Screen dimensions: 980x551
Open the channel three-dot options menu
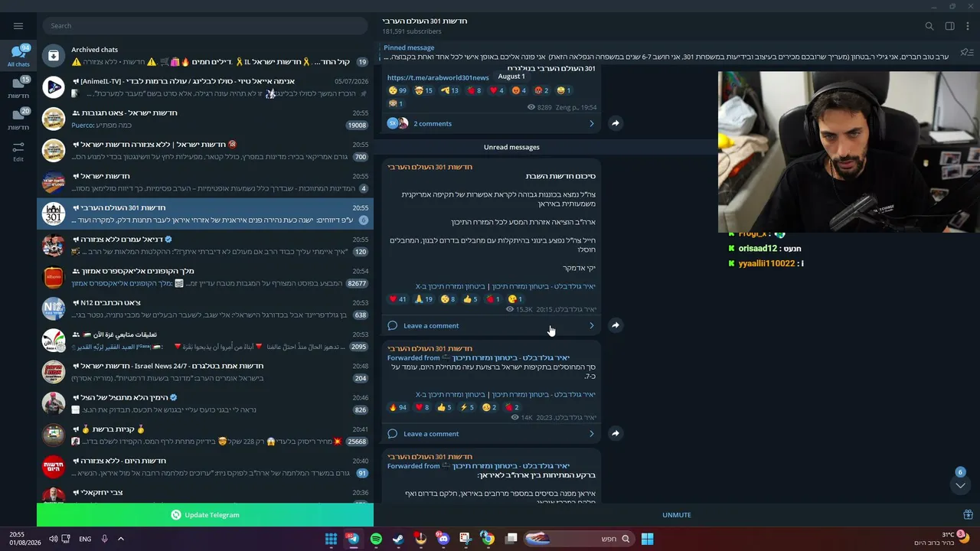(x=968, y=26)
